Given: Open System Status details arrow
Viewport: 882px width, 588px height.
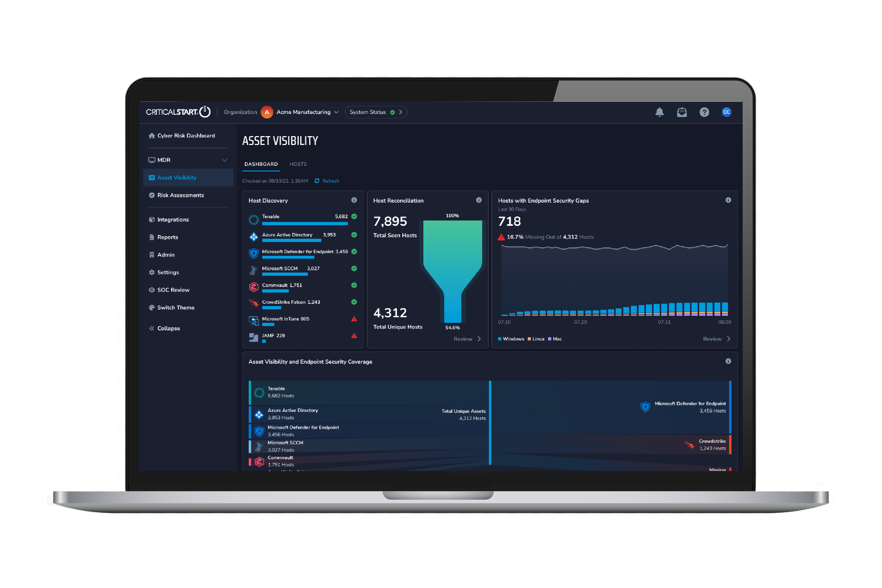Looking at the screenshot, I should [x=400, y=112].
